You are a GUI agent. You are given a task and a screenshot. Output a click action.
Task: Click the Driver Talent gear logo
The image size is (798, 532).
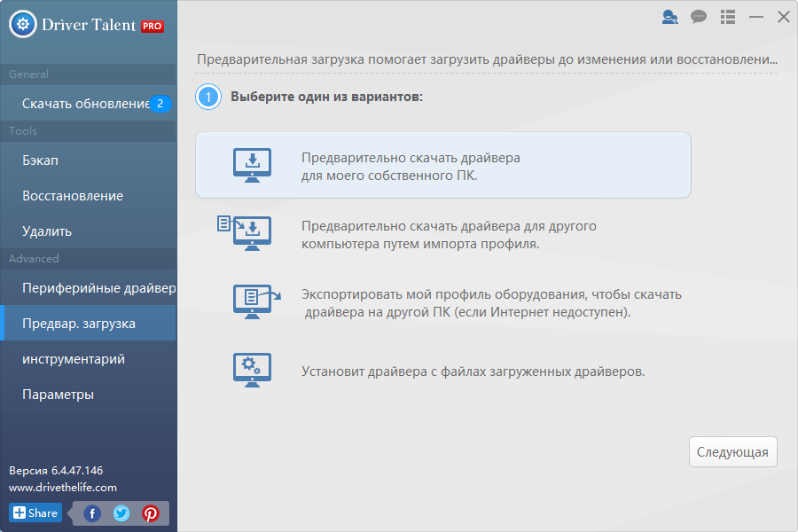pos(23,24)
